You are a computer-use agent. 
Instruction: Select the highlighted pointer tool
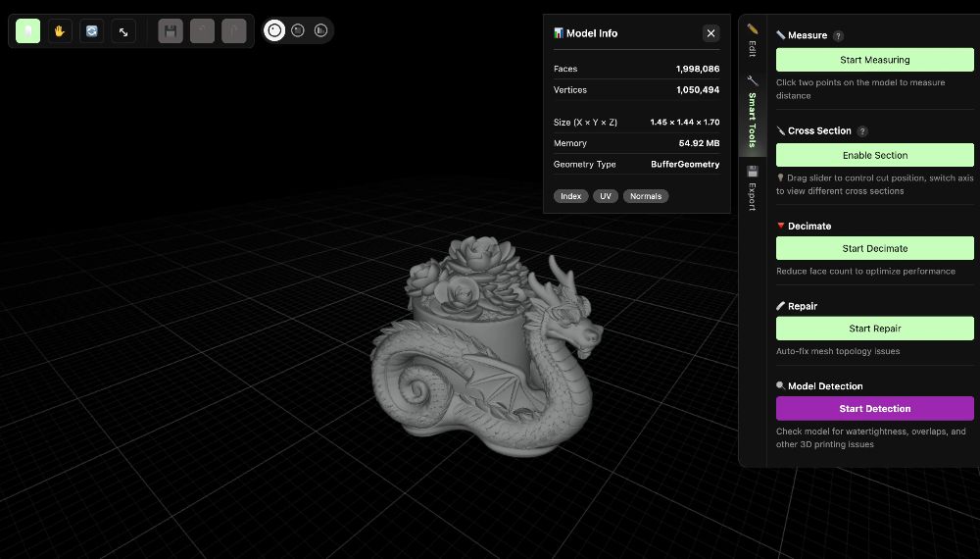(27, 30)
